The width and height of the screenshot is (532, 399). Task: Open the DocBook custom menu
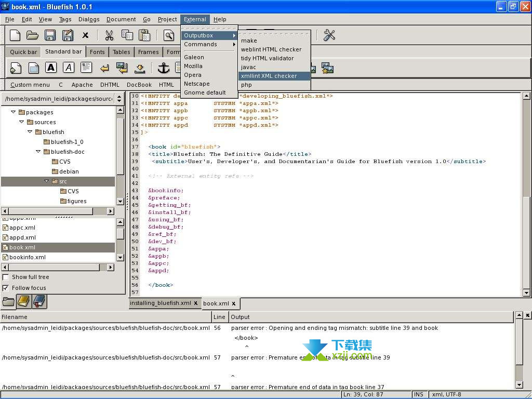click(139, 85)
